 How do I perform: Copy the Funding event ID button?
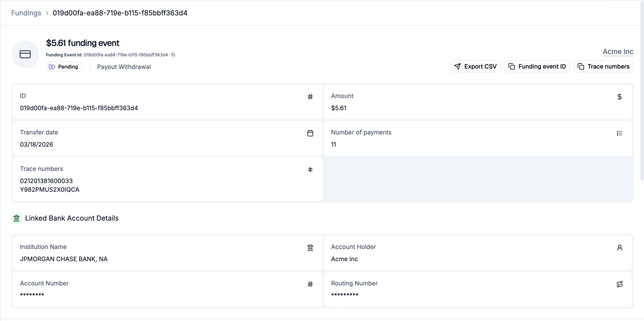[537, 66]
